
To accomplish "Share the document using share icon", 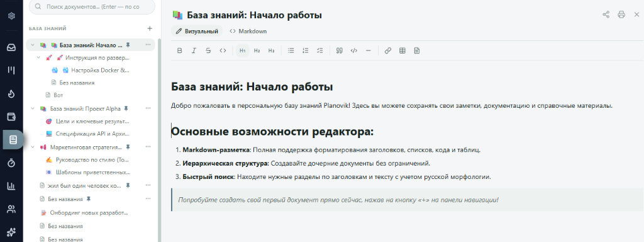I will 606,15.
